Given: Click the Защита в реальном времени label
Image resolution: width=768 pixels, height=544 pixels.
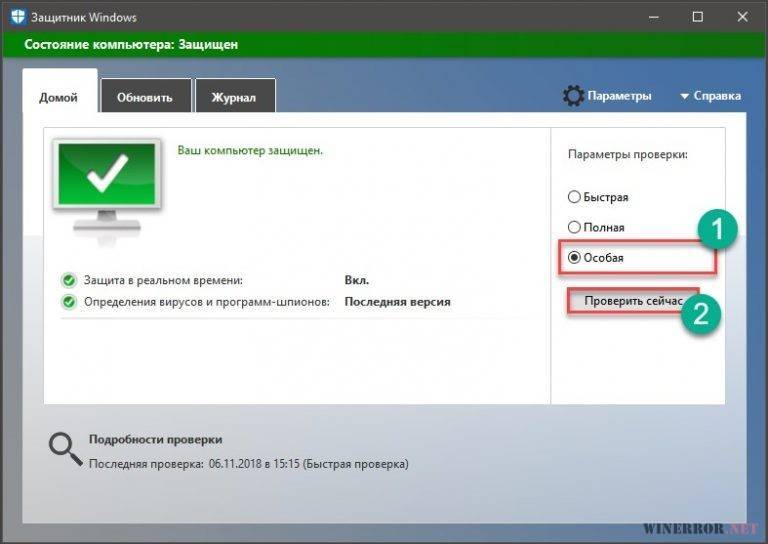Looking at the screenshot, I should [x=164, y=281].
